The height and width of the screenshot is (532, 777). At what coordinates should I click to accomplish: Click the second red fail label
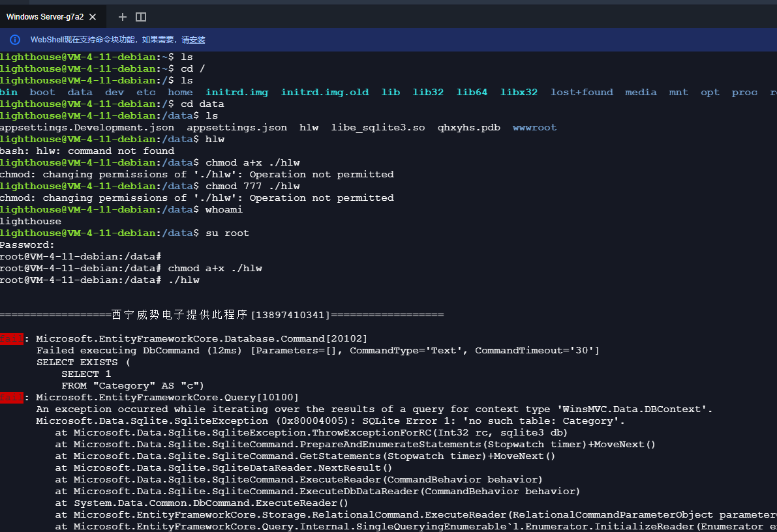[12, 397]
